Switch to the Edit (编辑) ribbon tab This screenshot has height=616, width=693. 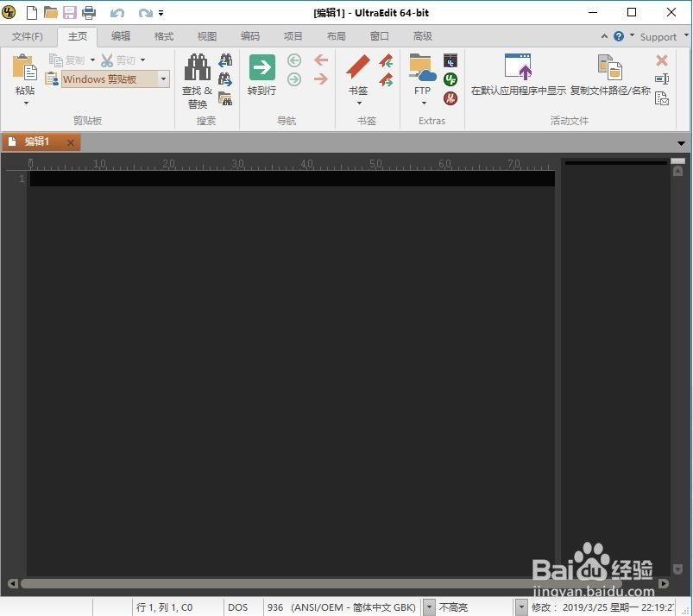click(x=121, y=36)
